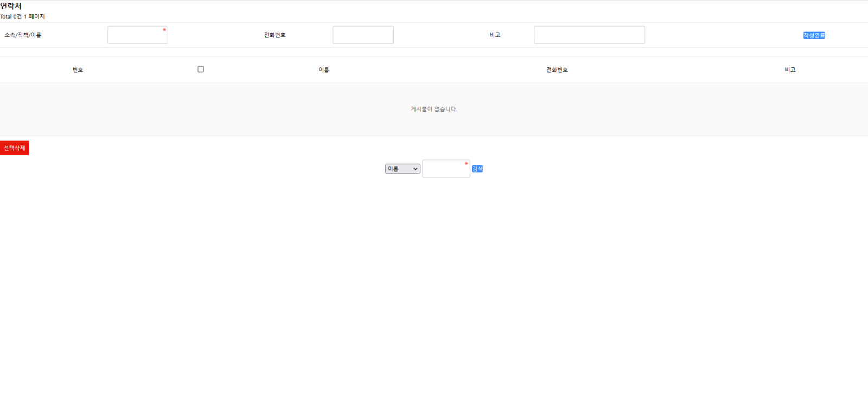Click the 소속/직책/이름 form label
The image size is (868, 420).
pos(23,35)
